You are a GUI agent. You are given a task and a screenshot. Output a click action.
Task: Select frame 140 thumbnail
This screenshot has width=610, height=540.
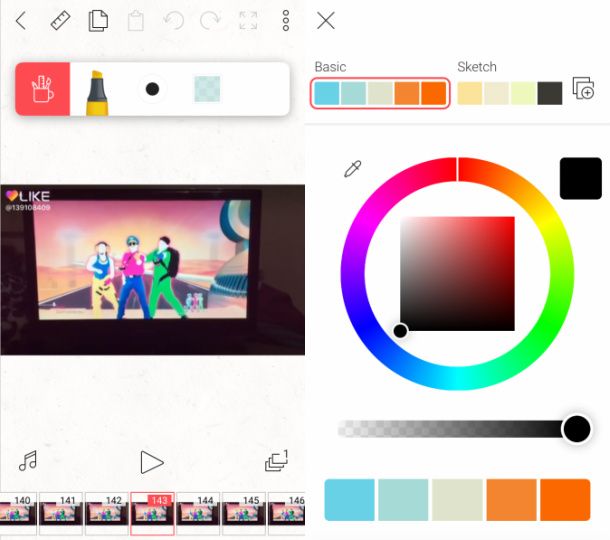18,513
